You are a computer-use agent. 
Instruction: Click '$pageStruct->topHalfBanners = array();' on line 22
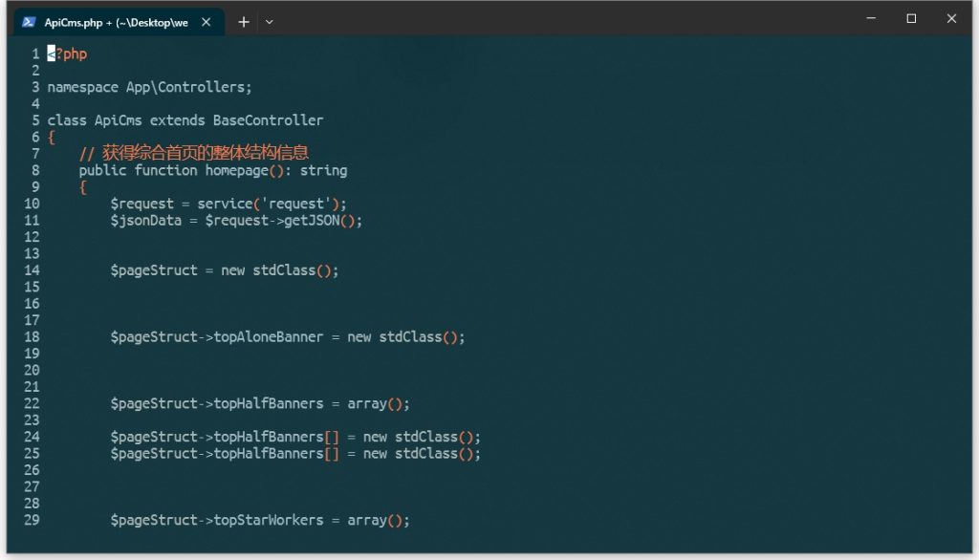260,403
